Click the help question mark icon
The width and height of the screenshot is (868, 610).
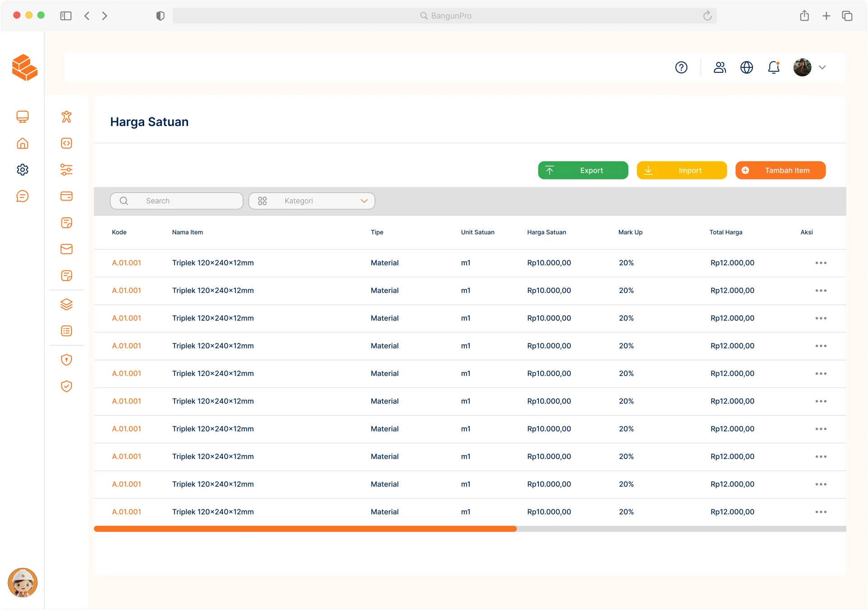pyautogui.click(x=681, y=67)
